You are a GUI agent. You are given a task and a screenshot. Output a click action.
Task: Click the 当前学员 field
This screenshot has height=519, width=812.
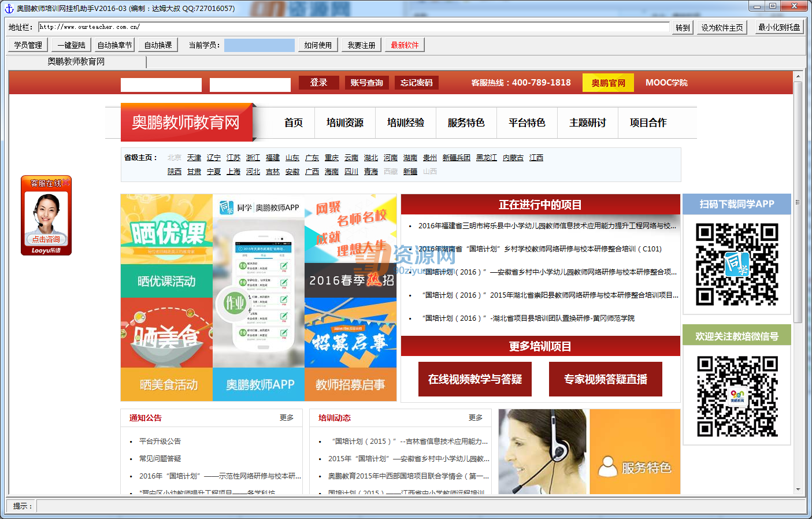pyautogui.click(x=259, y=45)
